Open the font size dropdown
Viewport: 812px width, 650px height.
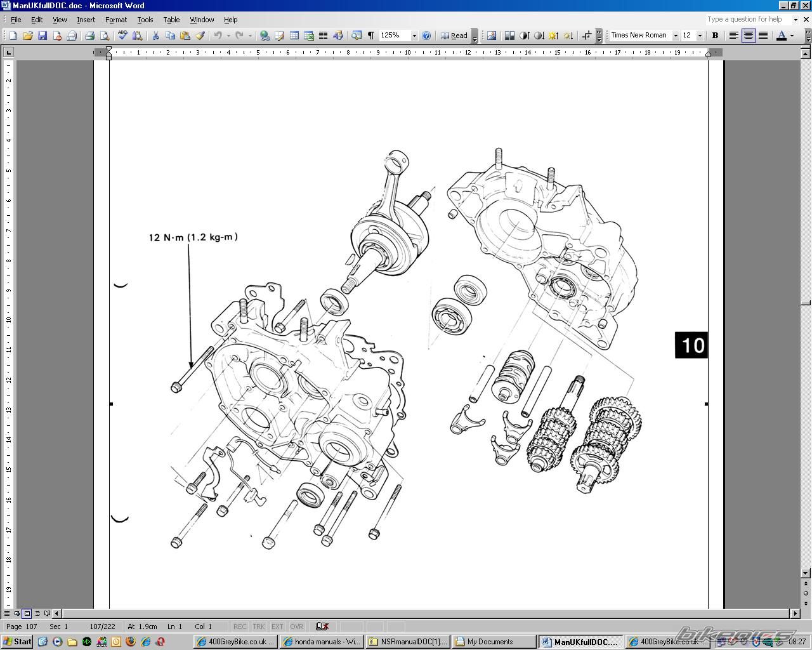click(x=700, y=36)
